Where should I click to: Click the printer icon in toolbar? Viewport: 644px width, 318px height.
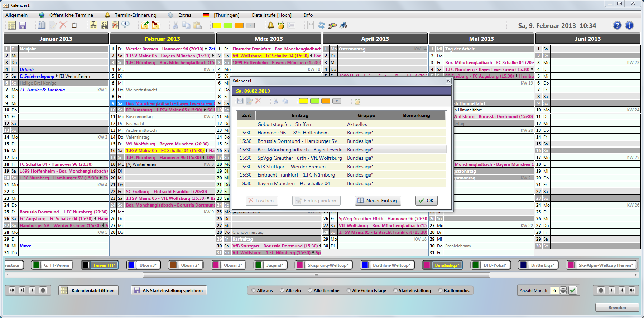click(x=343, y=25)
